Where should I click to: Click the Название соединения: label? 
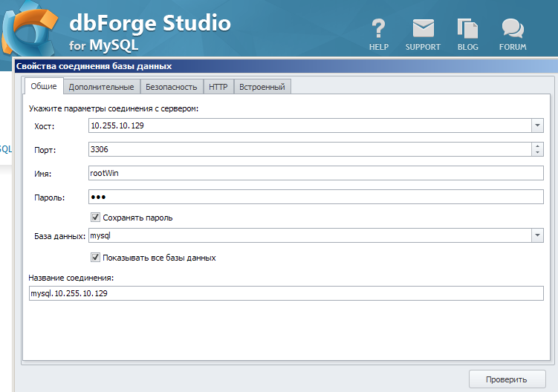pyautogui.click(x=71, y=278)
